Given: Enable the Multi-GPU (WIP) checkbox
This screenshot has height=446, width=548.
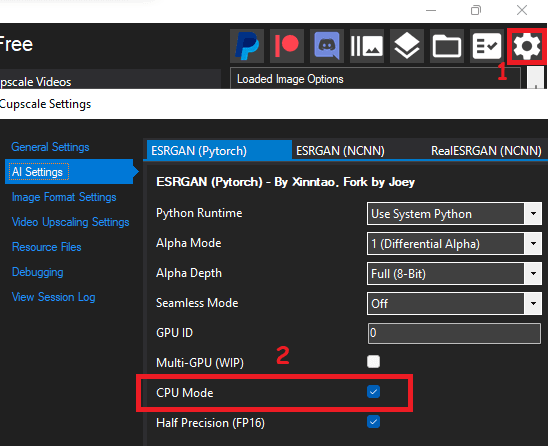Looking at the screenshot, I should coord(373,361).
